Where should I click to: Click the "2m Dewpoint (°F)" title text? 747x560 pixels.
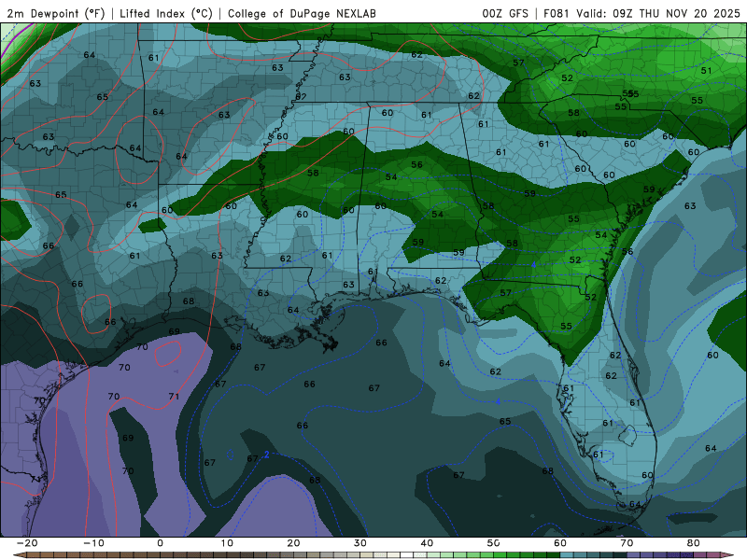click(x=56, y=13)
